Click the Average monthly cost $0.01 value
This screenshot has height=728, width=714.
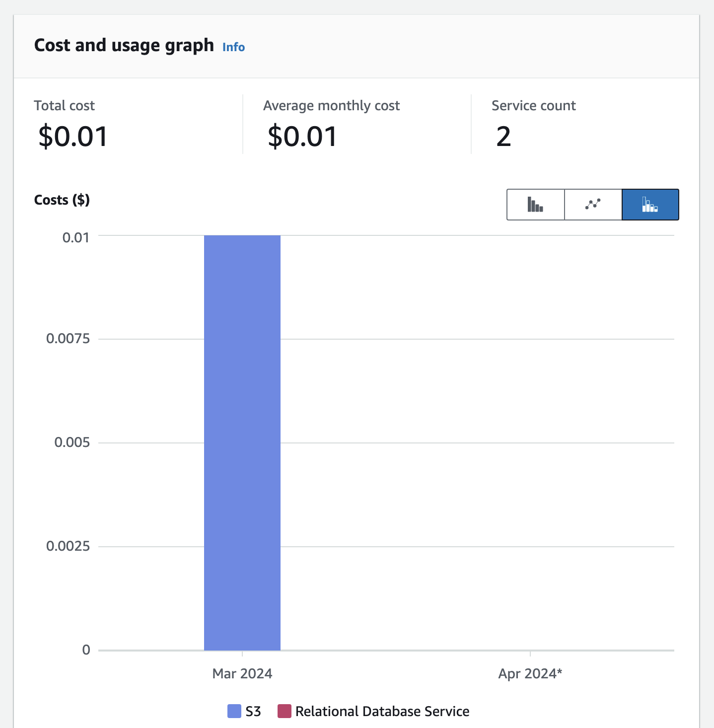point(302,137)
